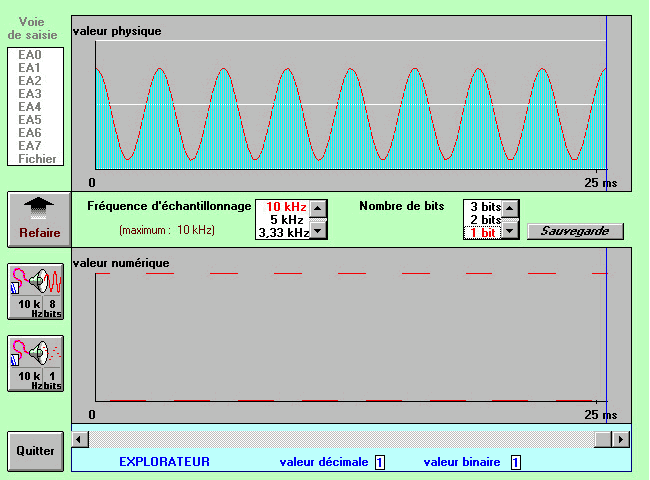Click the valeur décimale field
This screenshot has height=480, width=650.
click(380, 462)
